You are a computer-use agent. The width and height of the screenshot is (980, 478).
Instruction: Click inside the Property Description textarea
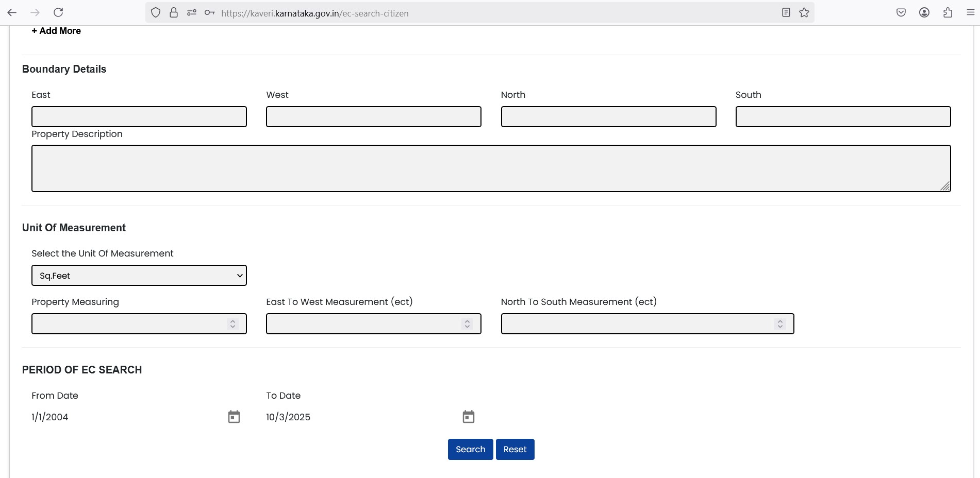491,168
